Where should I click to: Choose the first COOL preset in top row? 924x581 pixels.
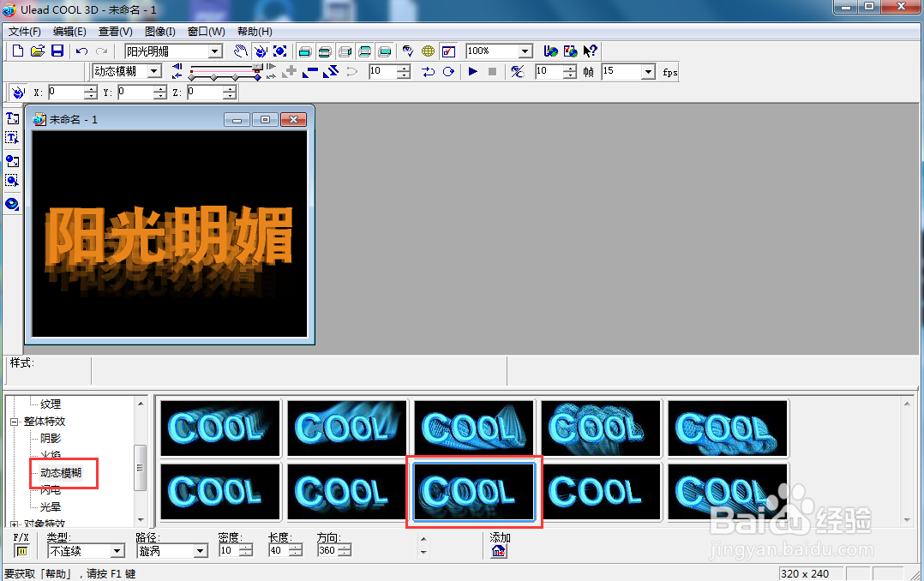tap(219, 428)
